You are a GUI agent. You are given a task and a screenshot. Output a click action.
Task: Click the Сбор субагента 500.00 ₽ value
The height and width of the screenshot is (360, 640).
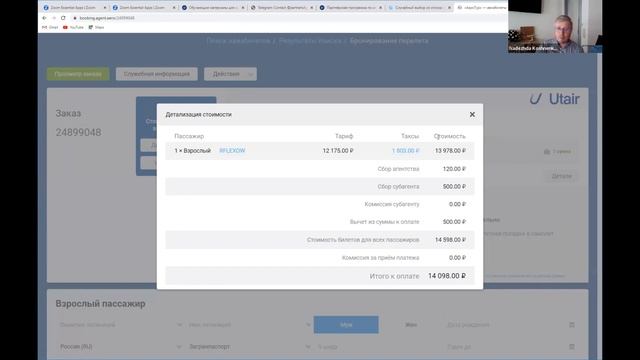[x=454, y=187]
